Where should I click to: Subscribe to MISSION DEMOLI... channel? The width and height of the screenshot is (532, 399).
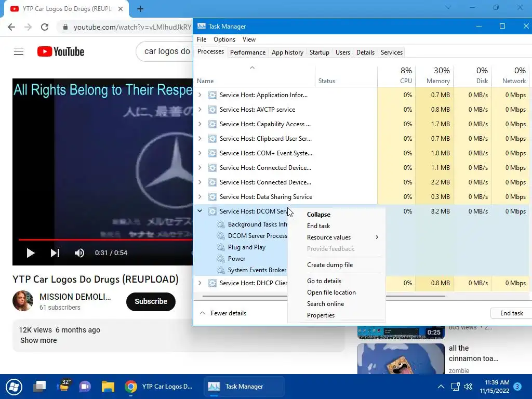tap(151, 301)
